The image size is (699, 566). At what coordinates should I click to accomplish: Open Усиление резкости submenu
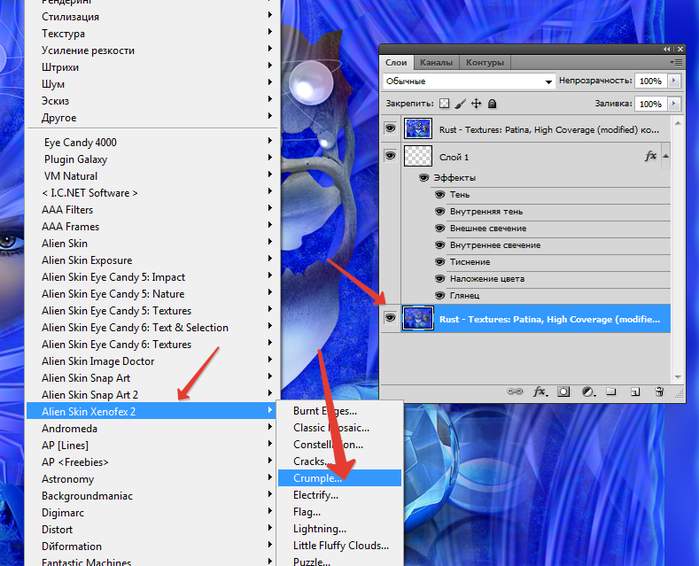[152, 50]
